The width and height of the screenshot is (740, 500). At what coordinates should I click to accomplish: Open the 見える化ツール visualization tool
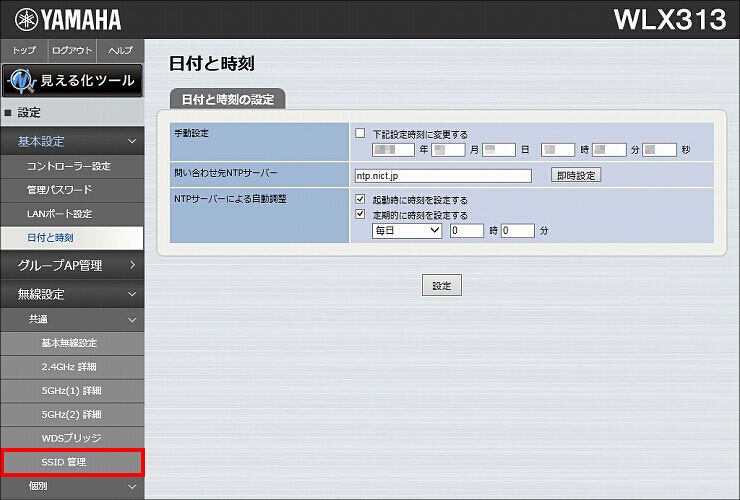[x=72, y=81]
